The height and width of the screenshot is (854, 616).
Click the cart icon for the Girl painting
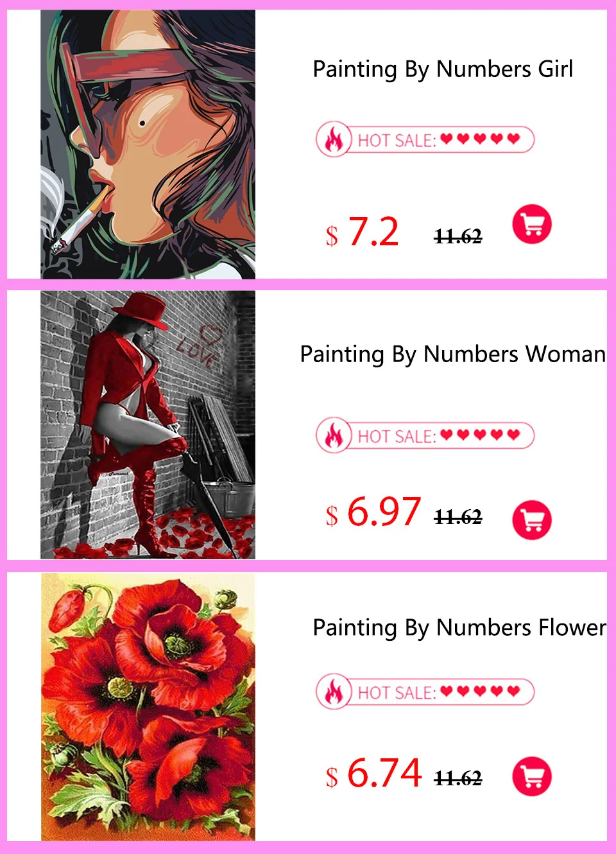click(532, 224)
